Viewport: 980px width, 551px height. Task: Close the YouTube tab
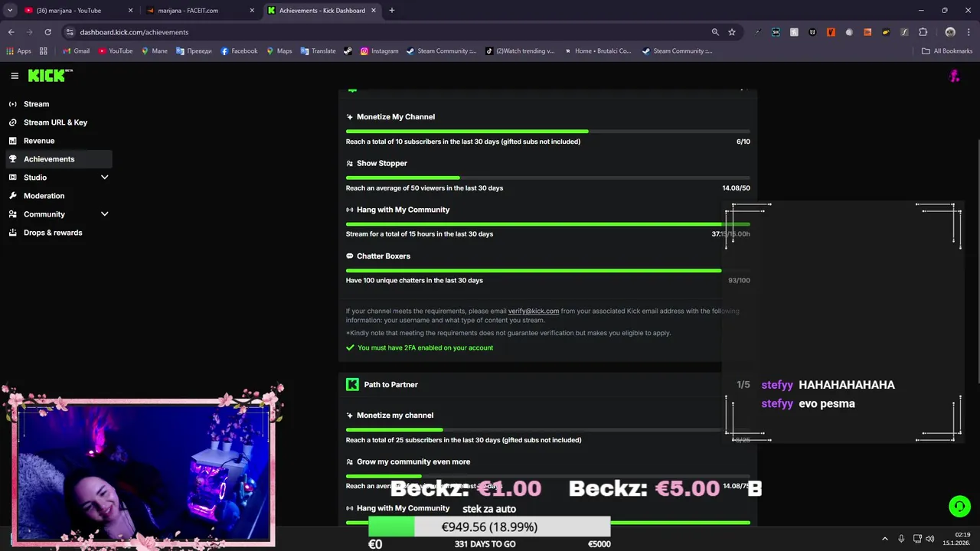[x=130, y=11]
